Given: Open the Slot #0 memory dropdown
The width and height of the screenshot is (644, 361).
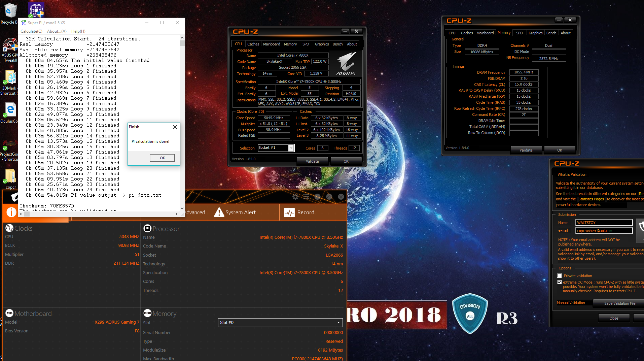Looking at the screenshot, I should [x=280, y=323].
